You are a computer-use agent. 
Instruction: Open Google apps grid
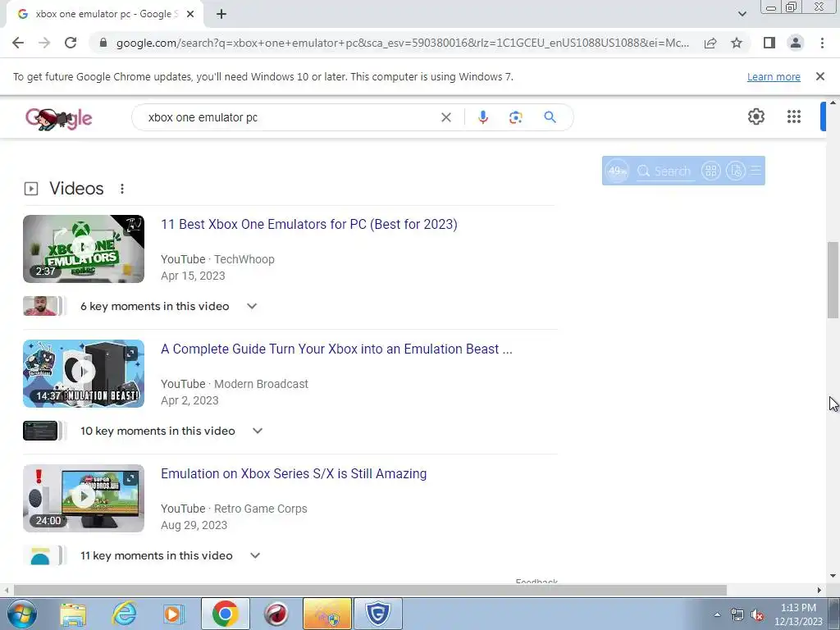click(x=794, y=116)
